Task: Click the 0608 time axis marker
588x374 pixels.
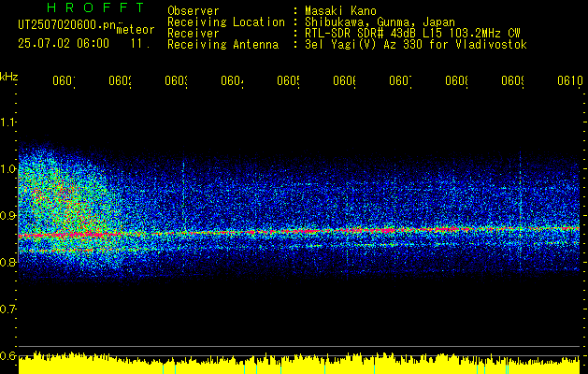Action: pyautogui.click(x=457, y=80)
